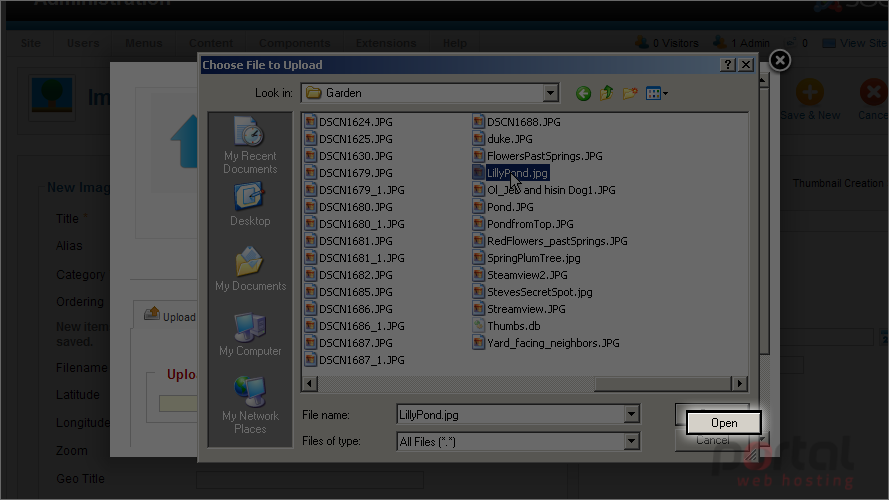Screen dimensions: 889x500
Task: Click the dialog Help question mark button
Action: pyautogui.click(x=728, y=65)
